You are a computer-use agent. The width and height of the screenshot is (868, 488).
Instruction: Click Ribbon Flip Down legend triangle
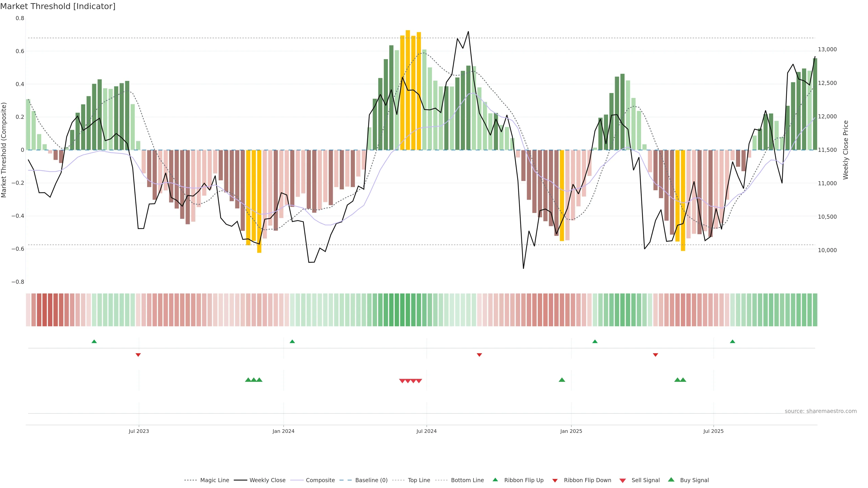tap(555, 481)
